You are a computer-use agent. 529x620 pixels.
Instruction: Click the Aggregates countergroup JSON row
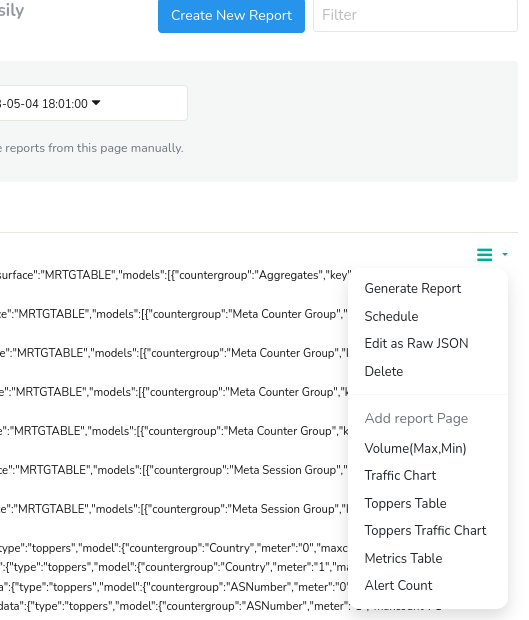174,275
